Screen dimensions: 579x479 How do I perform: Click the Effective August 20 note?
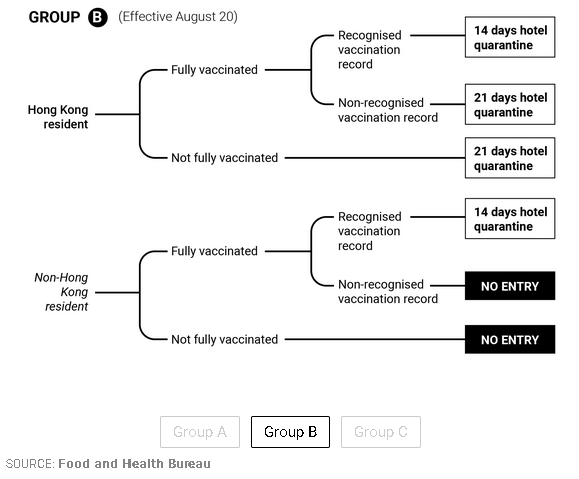tap(178, 17)
